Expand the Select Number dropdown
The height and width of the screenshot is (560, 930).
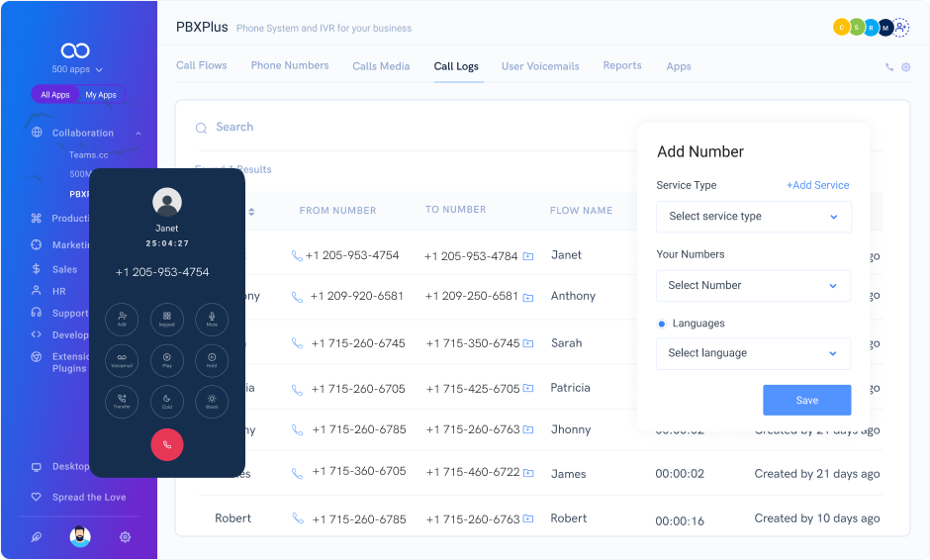[753, 285]
